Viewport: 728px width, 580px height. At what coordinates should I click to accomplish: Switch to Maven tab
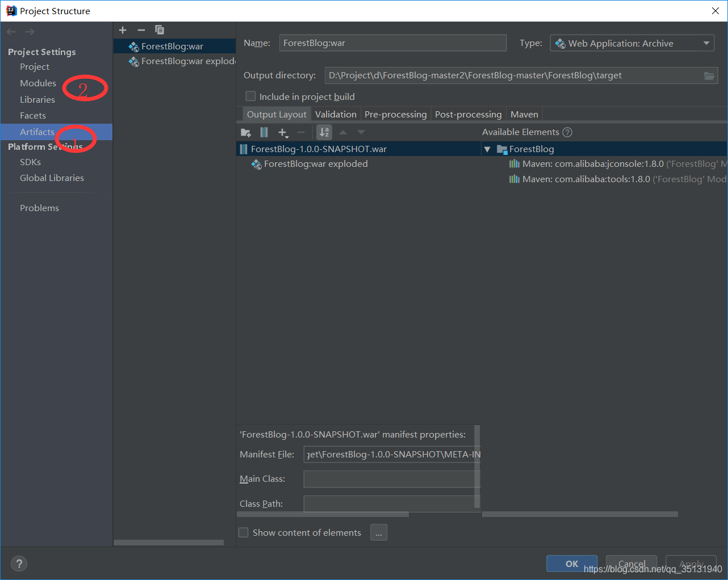tap(524, 114)
